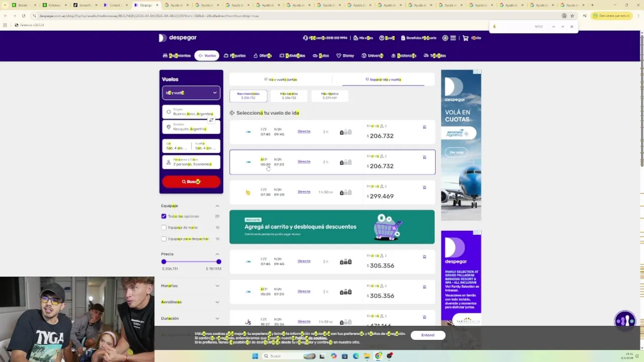The width and height of the screenshot is (644, 362).
Task: Add EZE 07:45 $206.732 flight to cart
Action: point(425,127)
